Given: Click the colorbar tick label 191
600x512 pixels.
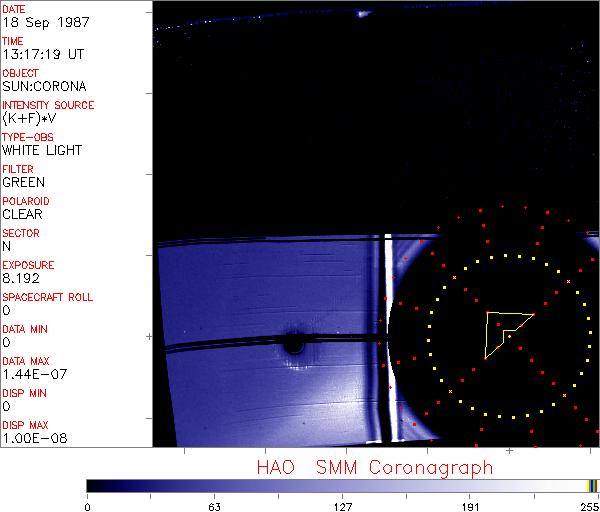Looking at the screenshot, I should coord(470,505).
